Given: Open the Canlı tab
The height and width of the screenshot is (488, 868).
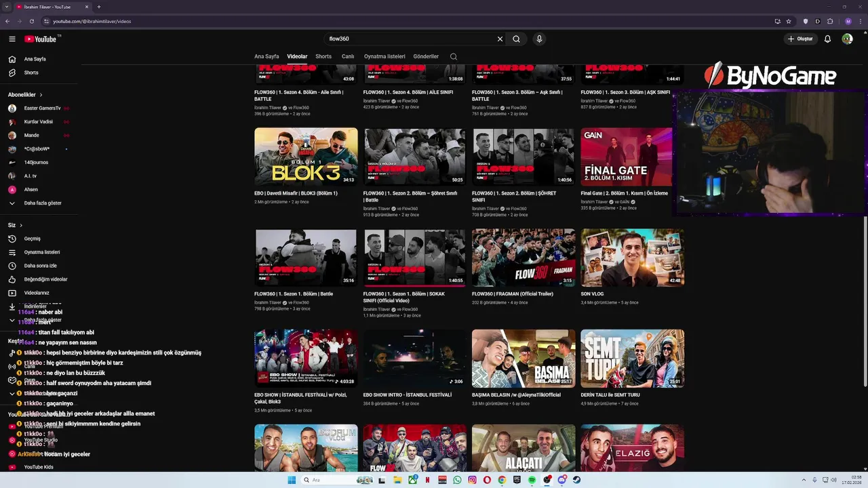Looking at the screenshot, I should tap(348, 56).
